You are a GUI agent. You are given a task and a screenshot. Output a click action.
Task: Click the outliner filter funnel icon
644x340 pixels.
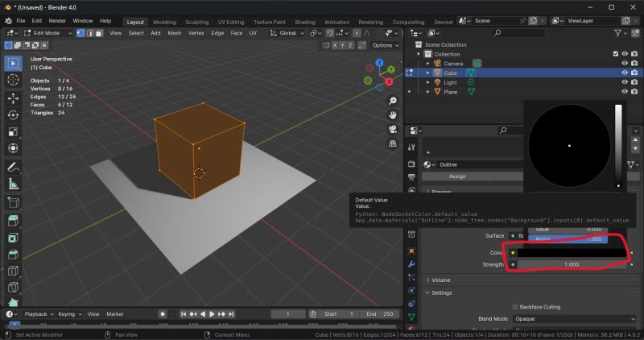[617, 33]
